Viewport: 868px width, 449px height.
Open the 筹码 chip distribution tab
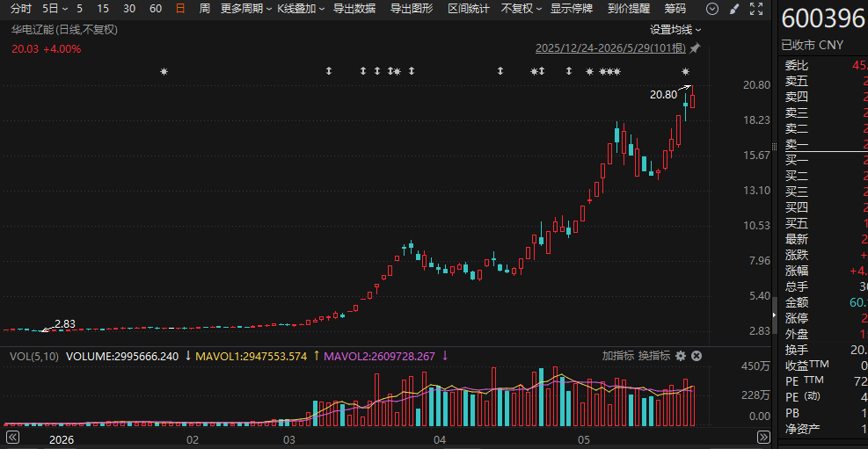[x=675, y=8]
